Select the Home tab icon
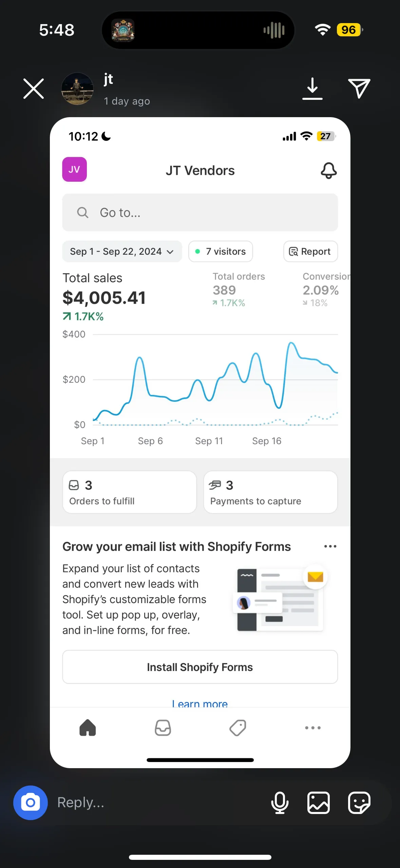 click(x=88, y=728)
